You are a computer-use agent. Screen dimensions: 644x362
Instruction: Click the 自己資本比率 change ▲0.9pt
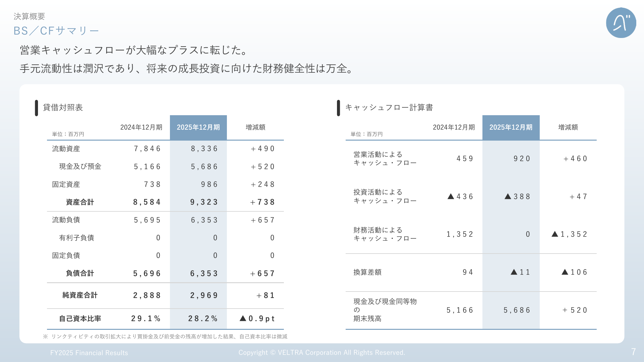coord(257,319)
